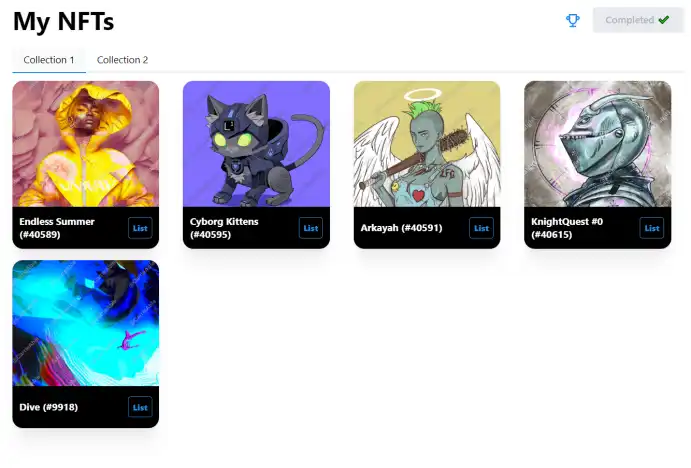691x468 pixels.
Task: Click the blue trophy icon
Action: (572, 20)
